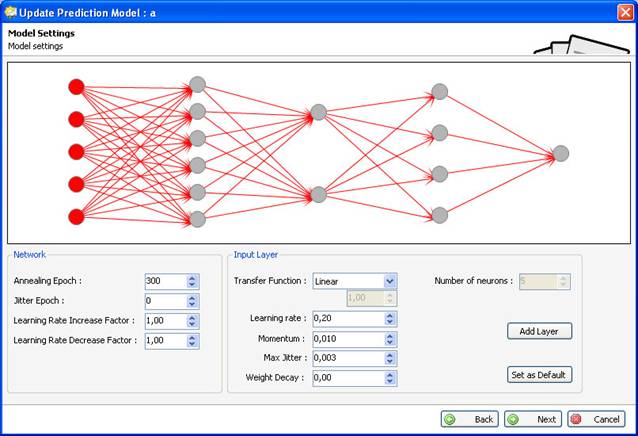Adjust Learning Rate Decrease Factor spinner
Viewport: 638px width, 436px height.
point(192,340)
